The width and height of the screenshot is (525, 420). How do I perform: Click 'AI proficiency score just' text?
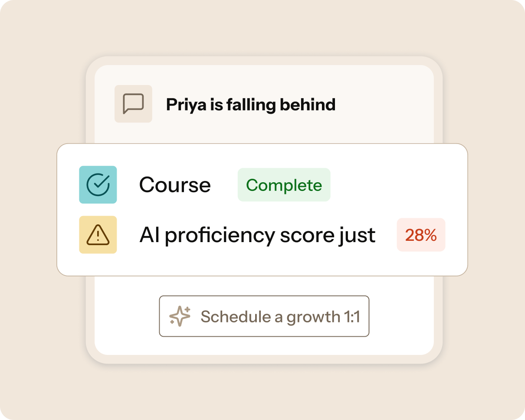point(257,236)
